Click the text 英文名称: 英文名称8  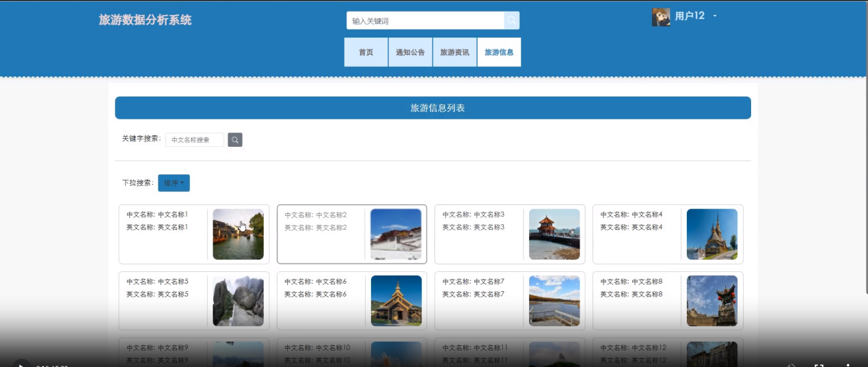click(x=632, y=294)
